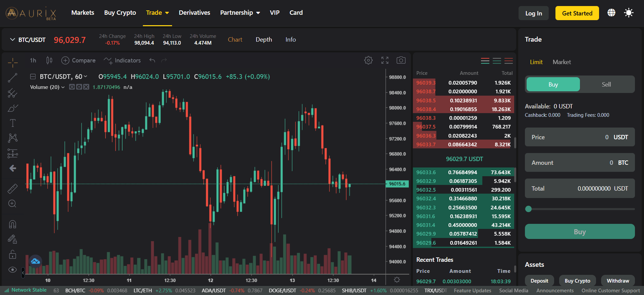This screenshot has height=295, width=644.
Task: Hide the Volume indicator eye icon
Action: pos(72,87)
